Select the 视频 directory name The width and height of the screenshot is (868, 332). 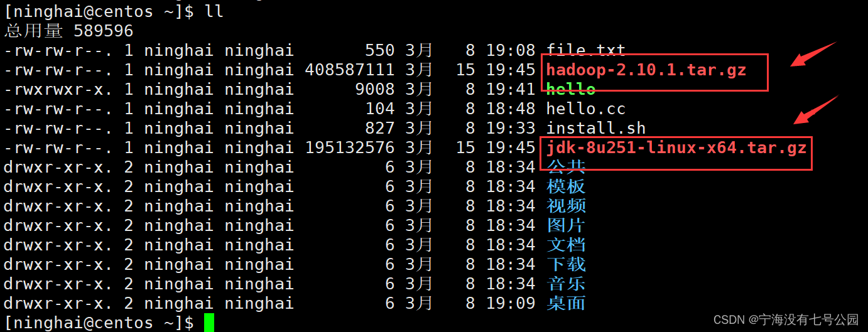(566, 206)
